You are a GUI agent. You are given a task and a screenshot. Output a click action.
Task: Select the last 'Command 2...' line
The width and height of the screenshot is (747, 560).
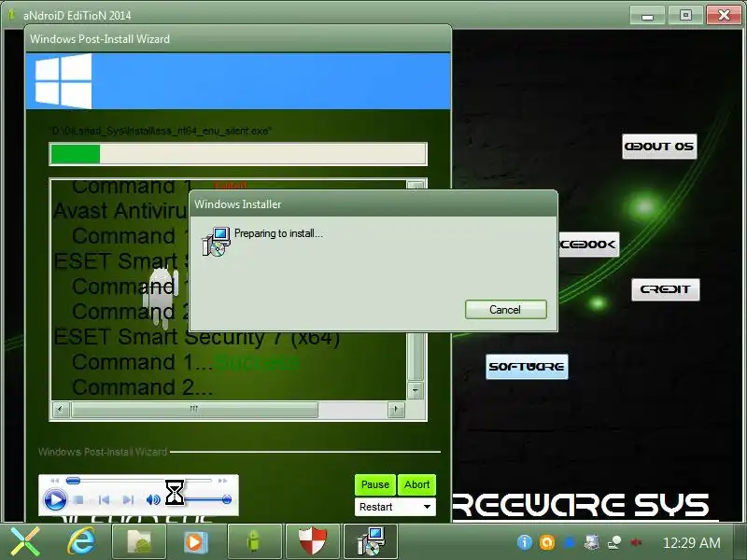pos(143,387)
